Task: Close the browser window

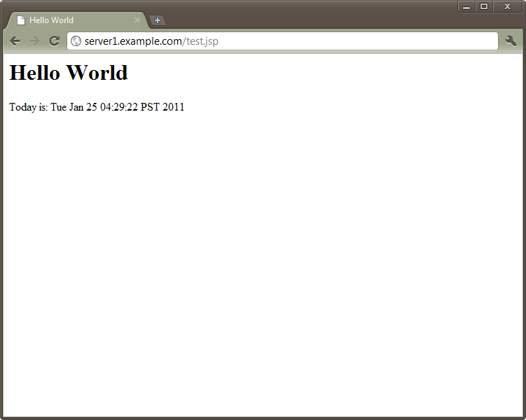Action: click(x=507, y=6)
